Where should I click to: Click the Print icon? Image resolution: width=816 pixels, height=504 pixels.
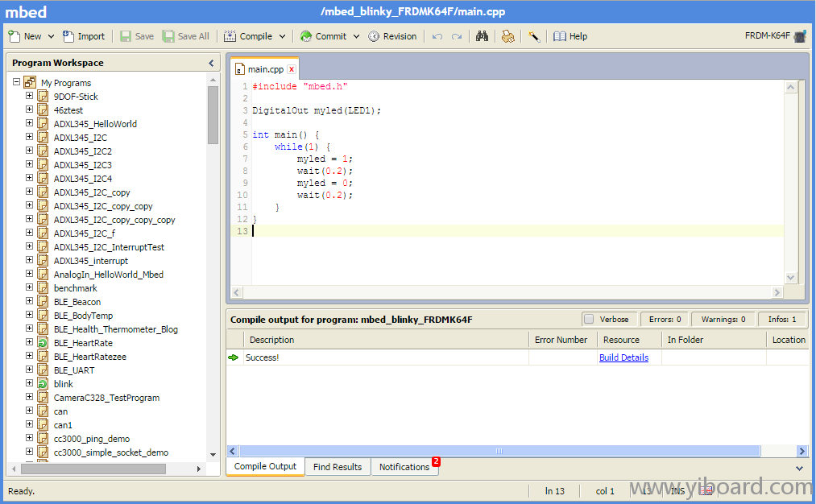pyautogui.click(x=508, y=36)
